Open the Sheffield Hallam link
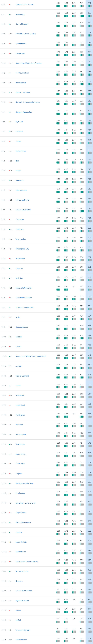 point(22,73)
